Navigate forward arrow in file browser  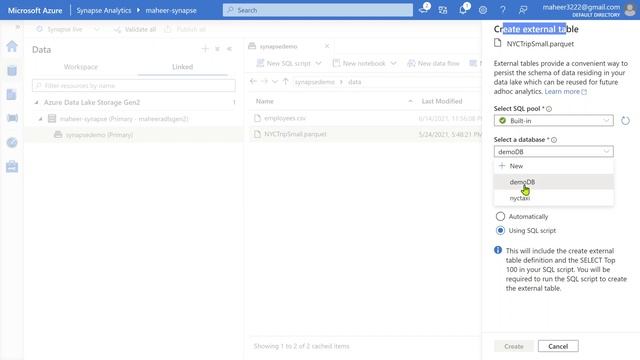tap(264, 82)
